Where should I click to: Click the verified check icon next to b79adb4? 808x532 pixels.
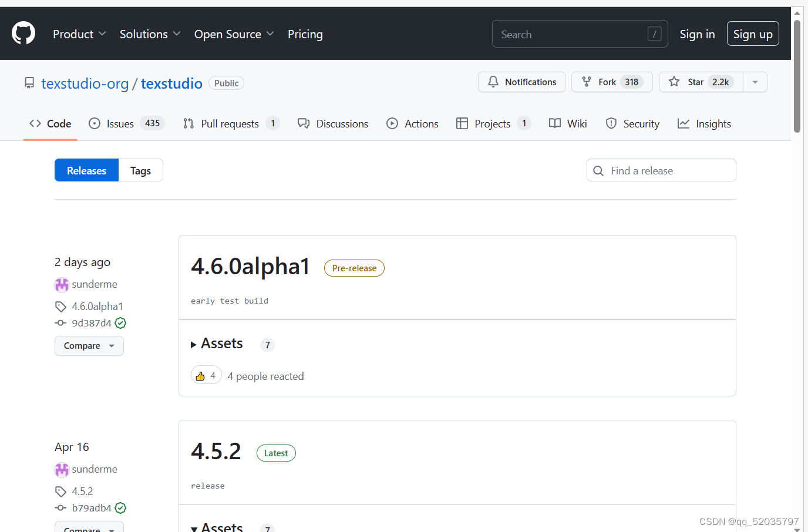(120, 508)
